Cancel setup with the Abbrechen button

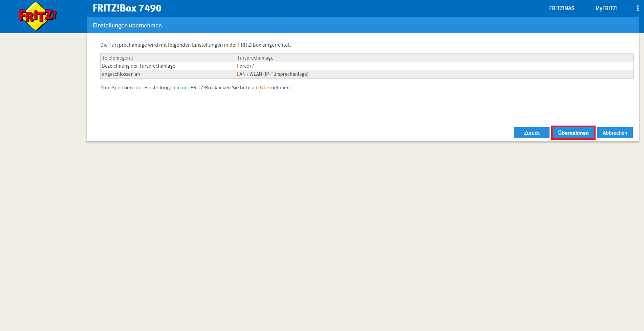click(x=615, y=133)
